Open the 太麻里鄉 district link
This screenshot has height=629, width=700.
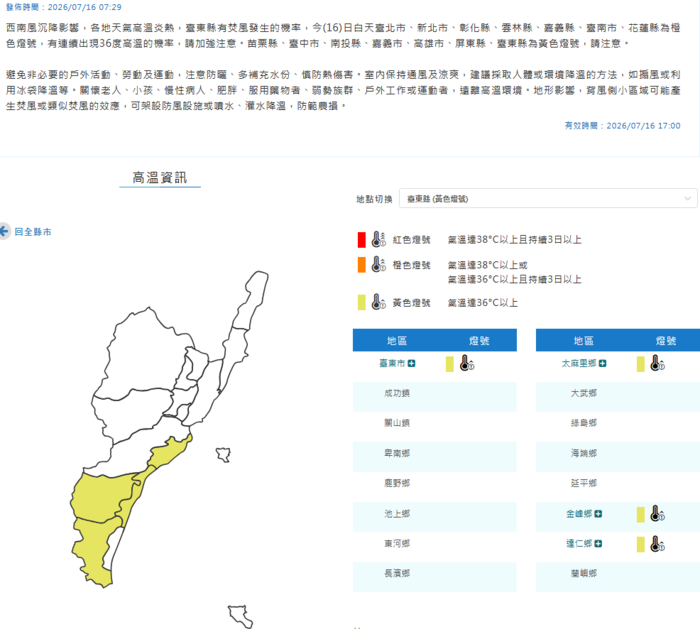point(579,363)
